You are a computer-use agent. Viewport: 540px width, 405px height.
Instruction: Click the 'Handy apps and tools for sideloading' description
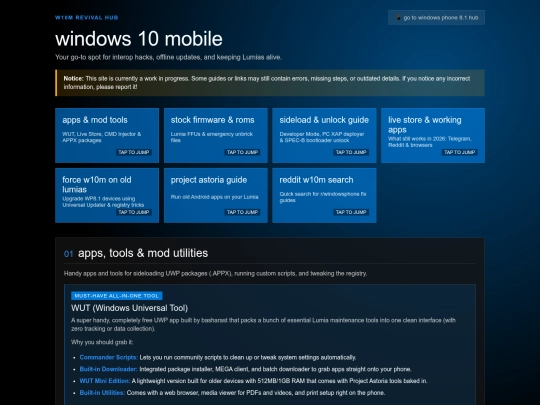(x=215, y=273)
